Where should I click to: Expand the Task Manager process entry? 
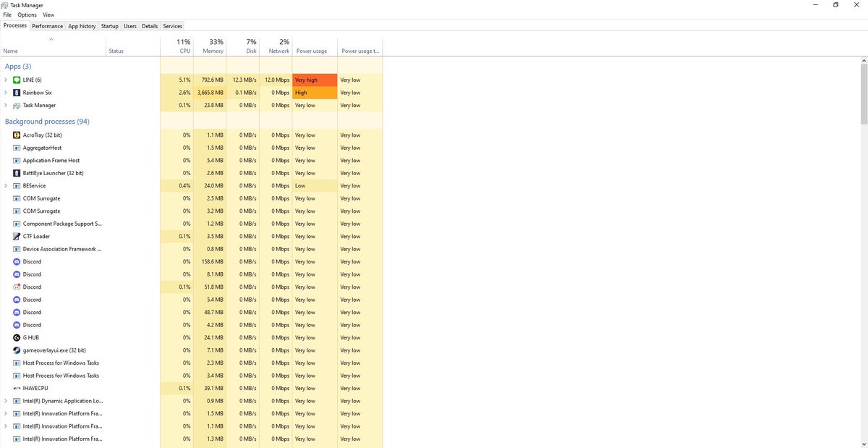pyautogui.click(x=6, y=105)
